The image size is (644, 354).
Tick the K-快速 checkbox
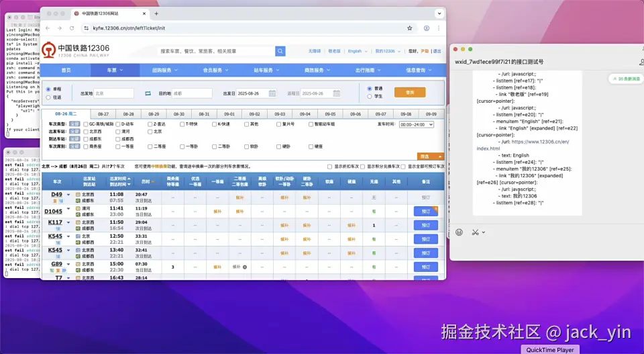click(x=215, y=124)
